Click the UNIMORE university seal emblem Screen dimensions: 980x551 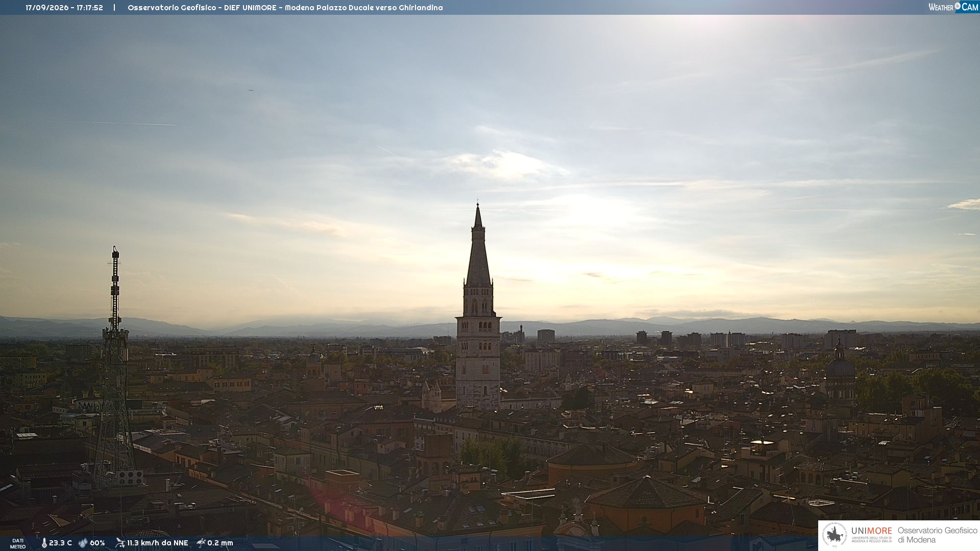coord(835,535)
